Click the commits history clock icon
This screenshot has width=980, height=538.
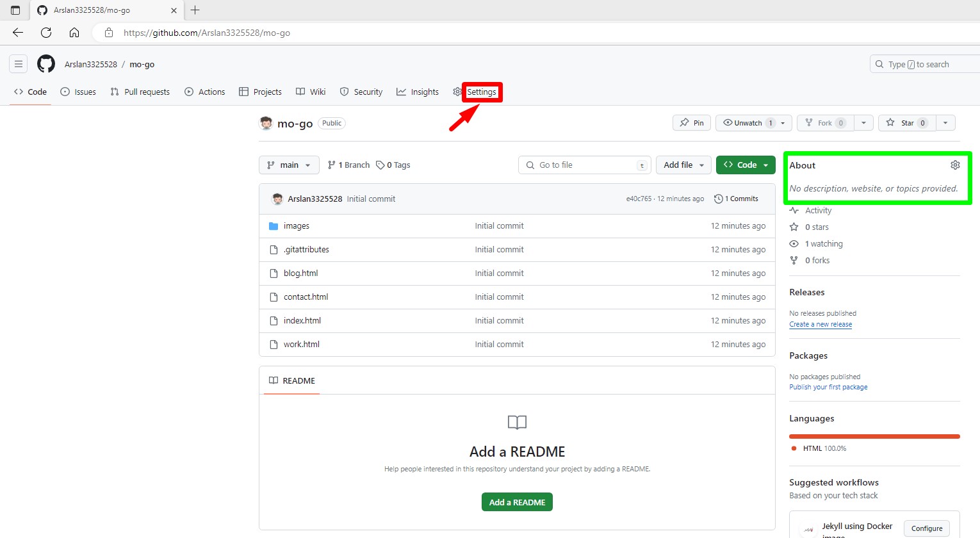tap(719, 199)
